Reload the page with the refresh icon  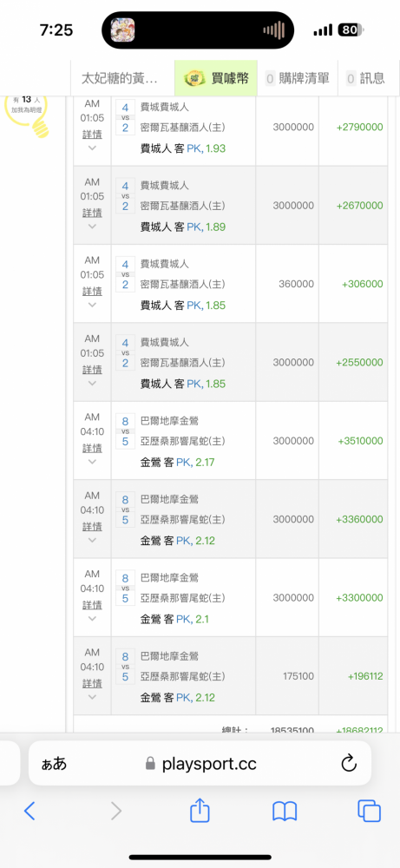tap(349, 765)
